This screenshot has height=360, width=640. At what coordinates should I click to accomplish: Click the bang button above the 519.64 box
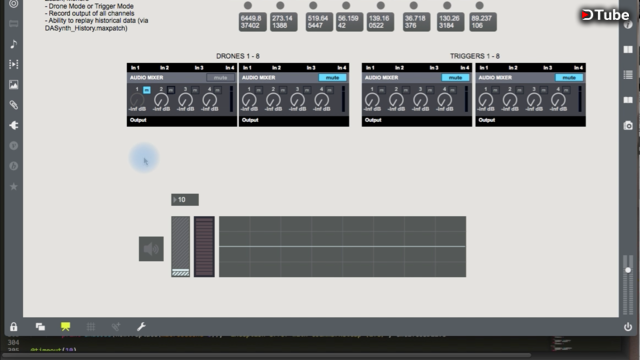click(313, 5)
